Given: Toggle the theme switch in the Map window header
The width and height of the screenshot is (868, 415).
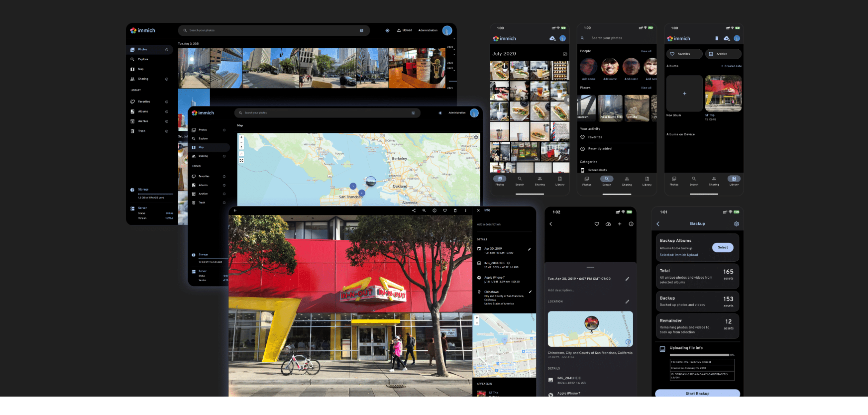Looking at the screenshot, I should pos(440,113).
